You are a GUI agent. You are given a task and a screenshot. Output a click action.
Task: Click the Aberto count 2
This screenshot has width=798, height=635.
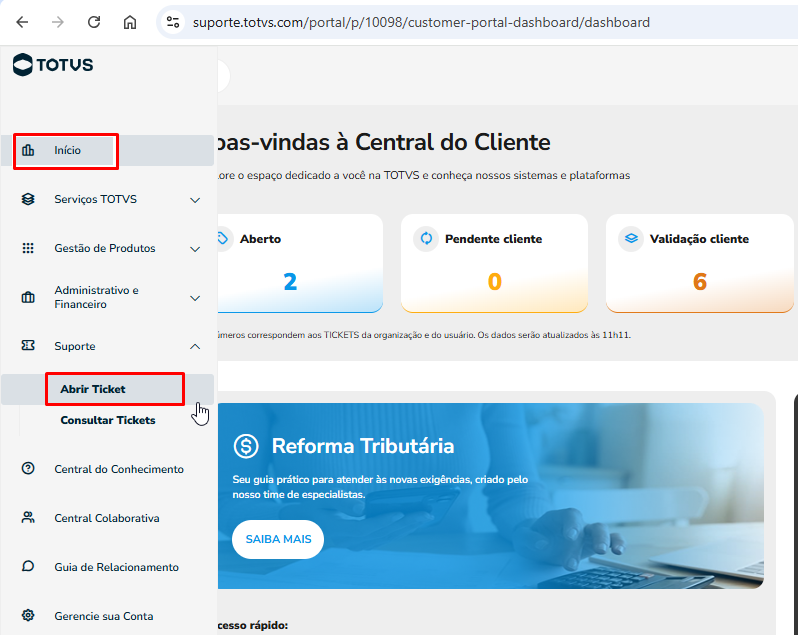[x=290, y=281]
